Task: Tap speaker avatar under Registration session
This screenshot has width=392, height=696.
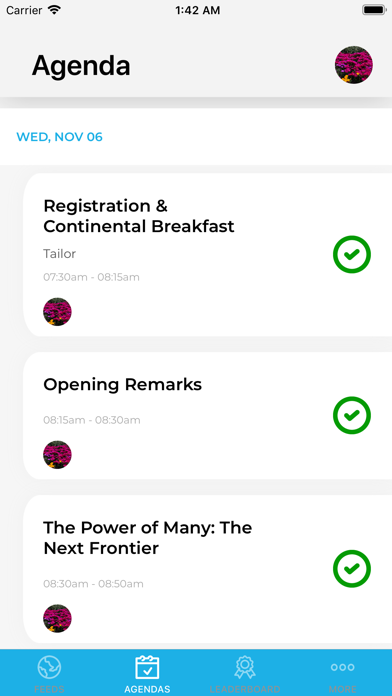Action: point(57,312)
